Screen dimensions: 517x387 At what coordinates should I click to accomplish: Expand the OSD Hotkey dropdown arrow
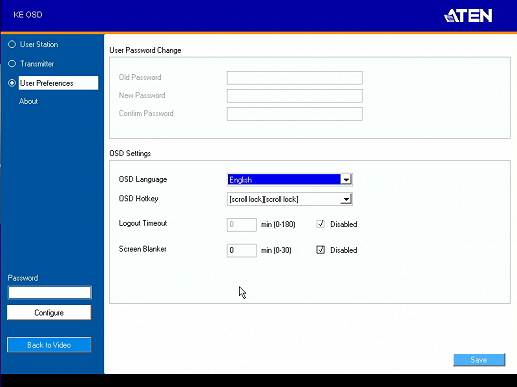pos(346,199)
